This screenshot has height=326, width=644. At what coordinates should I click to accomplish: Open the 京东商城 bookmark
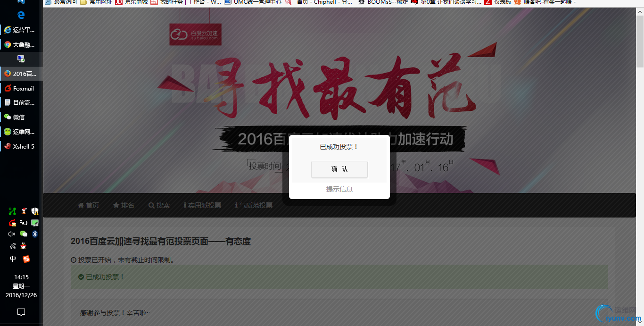(132, 2)
